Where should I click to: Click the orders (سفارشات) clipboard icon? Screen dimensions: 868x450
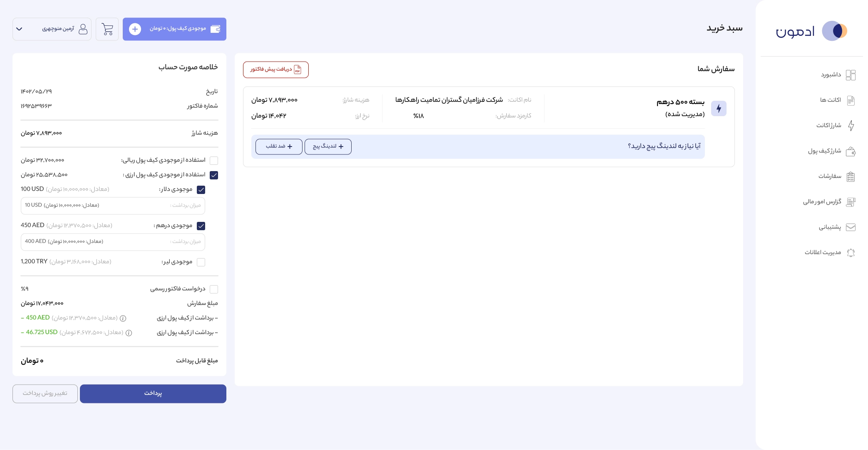[x=851, y=177]
